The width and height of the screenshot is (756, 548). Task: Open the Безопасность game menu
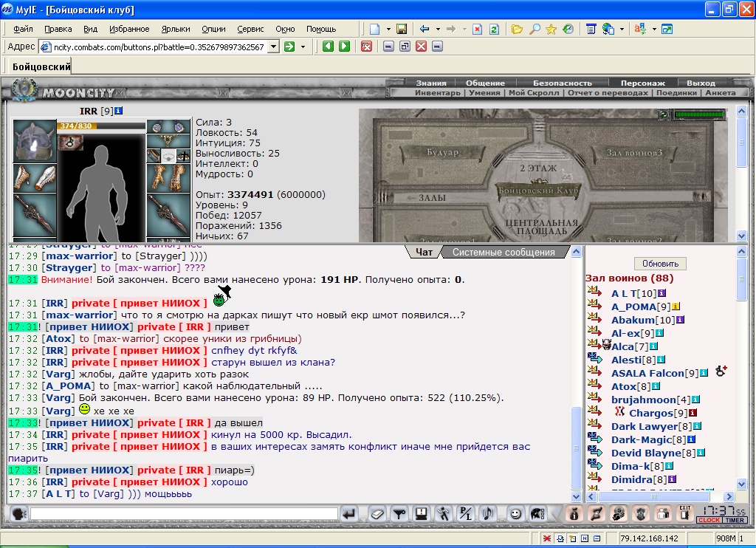[x=562, y=83]
